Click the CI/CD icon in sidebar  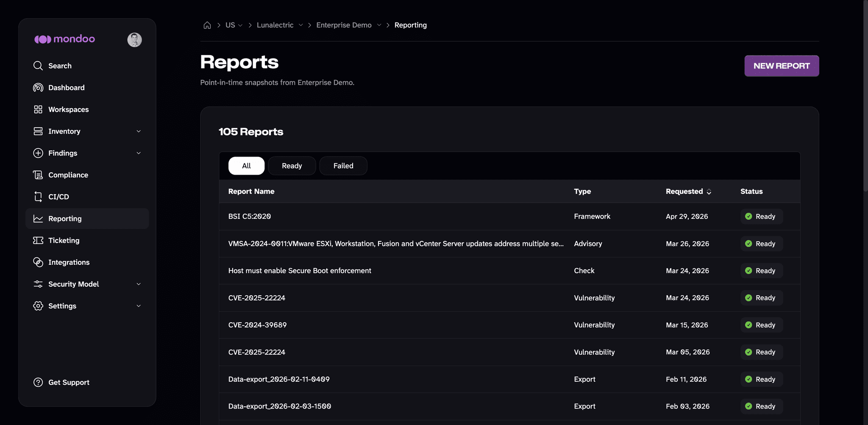pos(38,197)
